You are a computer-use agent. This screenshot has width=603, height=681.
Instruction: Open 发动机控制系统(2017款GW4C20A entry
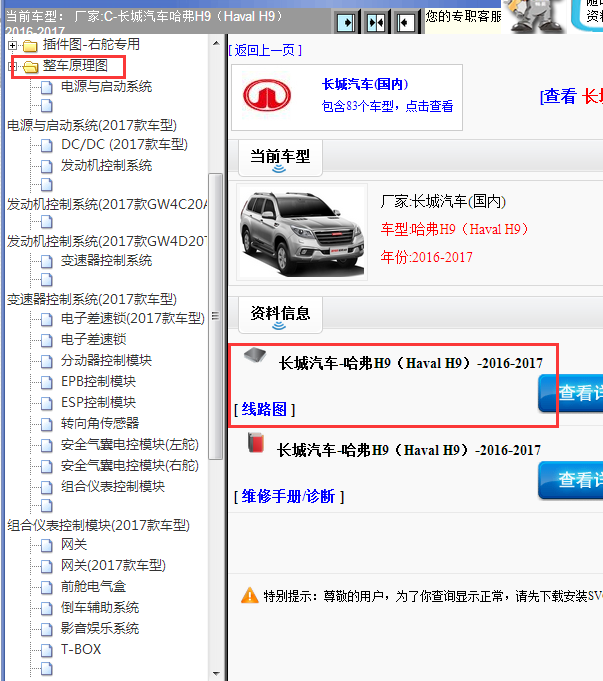click(x=107, y=204)
